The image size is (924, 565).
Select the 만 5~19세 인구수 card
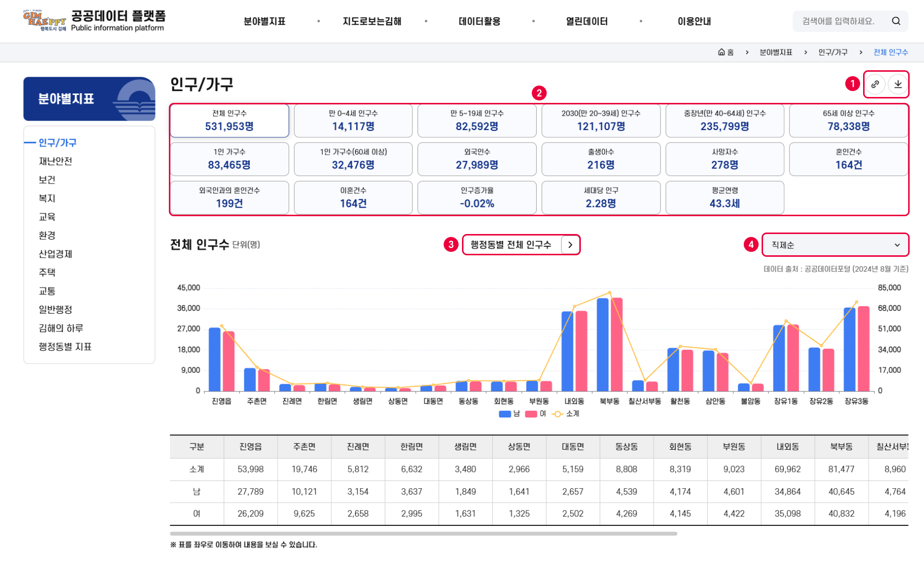click(x=477, y=120)
